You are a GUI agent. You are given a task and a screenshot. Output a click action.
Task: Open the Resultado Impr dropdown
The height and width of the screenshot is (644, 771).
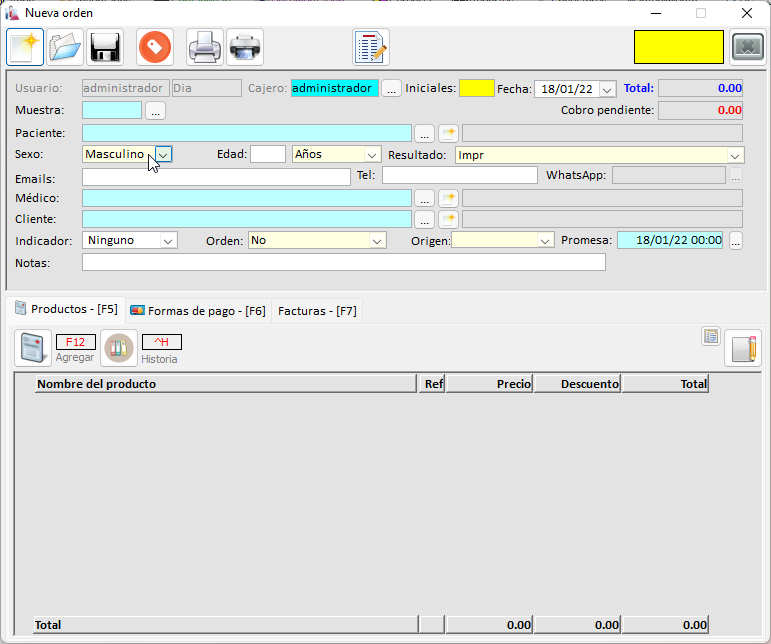point(735,155)
